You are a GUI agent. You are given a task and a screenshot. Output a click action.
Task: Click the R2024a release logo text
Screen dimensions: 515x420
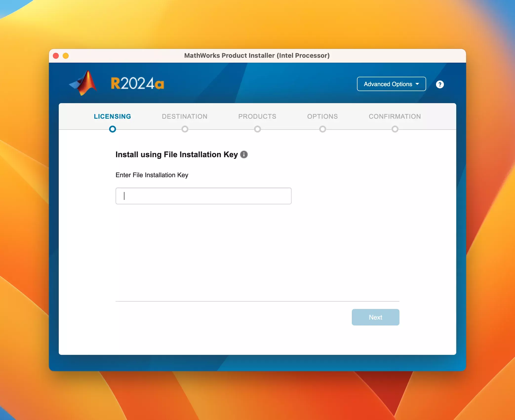click(x=137, y=83)
